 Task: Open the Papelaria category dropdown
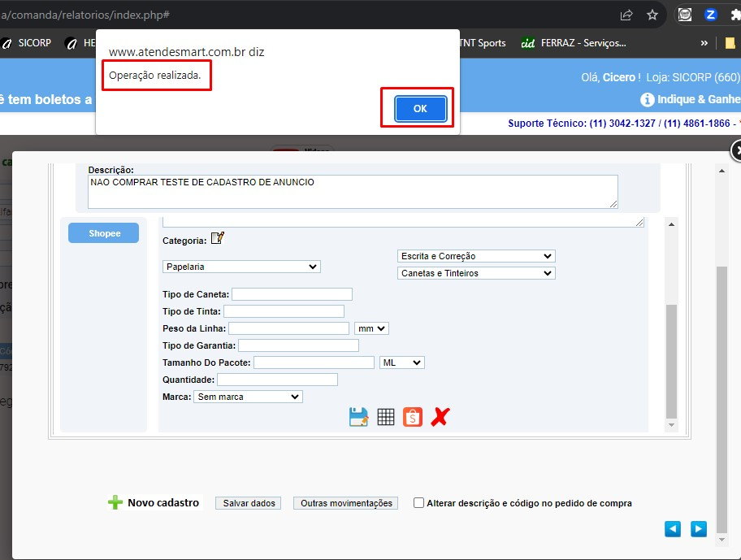[x=241, y=267]
